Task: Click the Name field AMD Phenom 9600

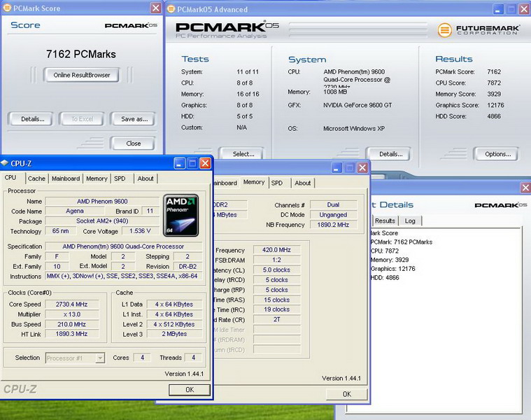Action: pos(102,201)
